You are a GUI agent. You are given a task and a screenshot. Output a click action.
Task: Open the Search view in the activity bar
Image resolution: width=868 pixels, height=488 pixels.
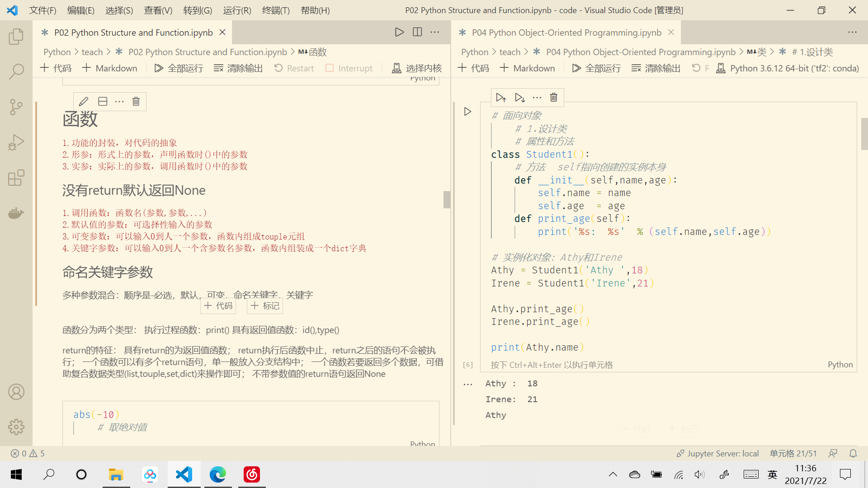click(16, 71)
